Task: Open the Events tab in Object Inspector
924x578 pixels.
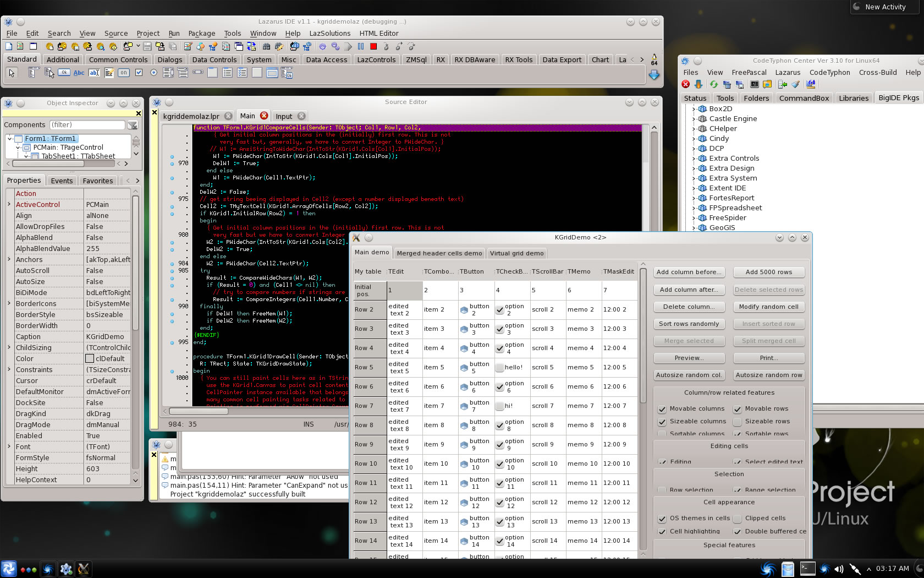Action: pos(62,181)
